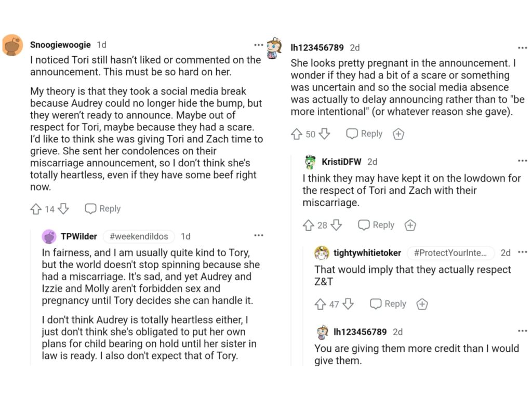The image size is (532, 399).
Task: Downvote Snoogiewoogie's comment with 14 votes
Action: (63, 209)
